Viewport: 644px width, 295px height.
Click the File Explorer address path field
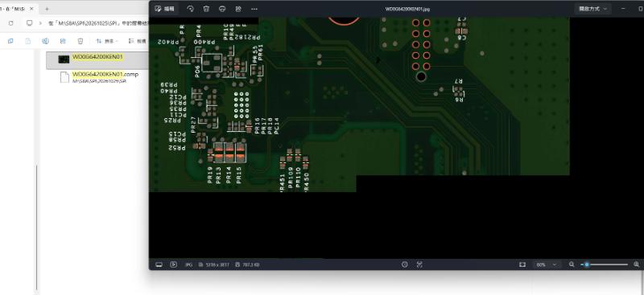[97, 23]
